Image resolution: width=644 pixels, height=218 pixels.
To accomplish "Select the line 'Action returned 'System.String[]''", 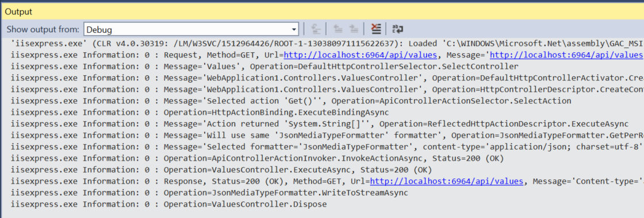I will click(x=319, y=123).
